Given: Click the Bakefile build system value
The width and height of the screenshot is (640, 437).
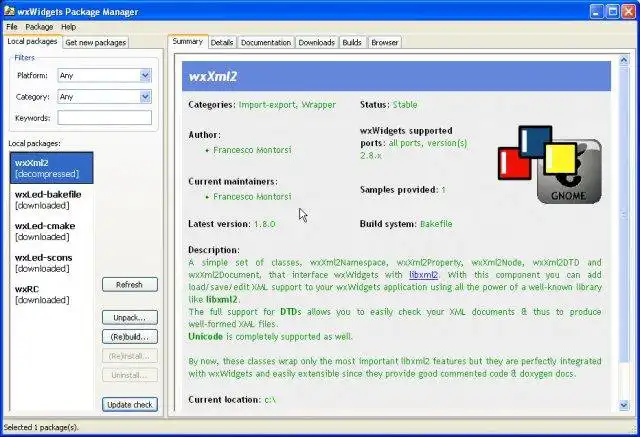Looking at the screenshot, I should coord(436,224).
